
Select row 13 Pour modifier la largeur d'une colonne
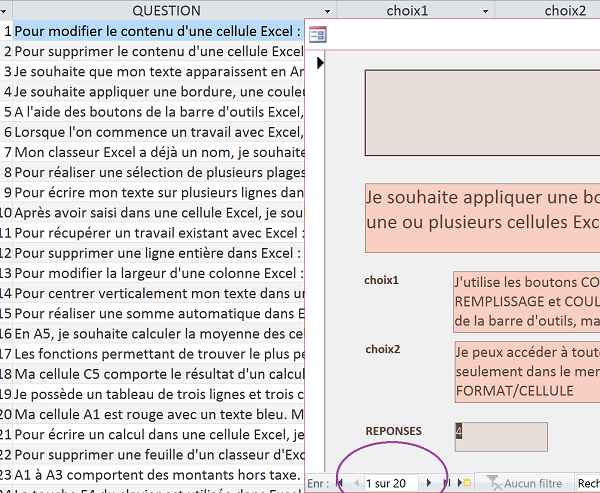[x=158, y=273]
